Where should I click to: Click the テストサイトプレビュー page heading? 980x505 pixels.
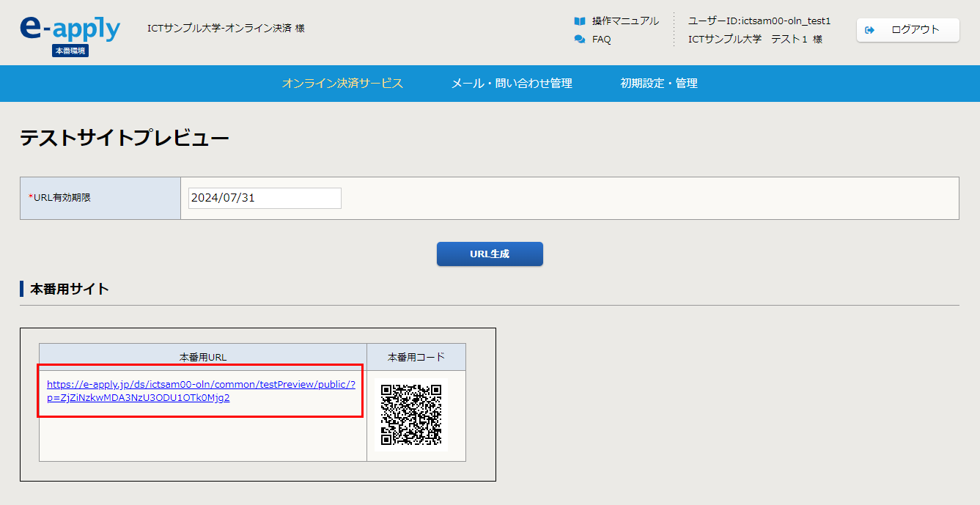(125, 138)
